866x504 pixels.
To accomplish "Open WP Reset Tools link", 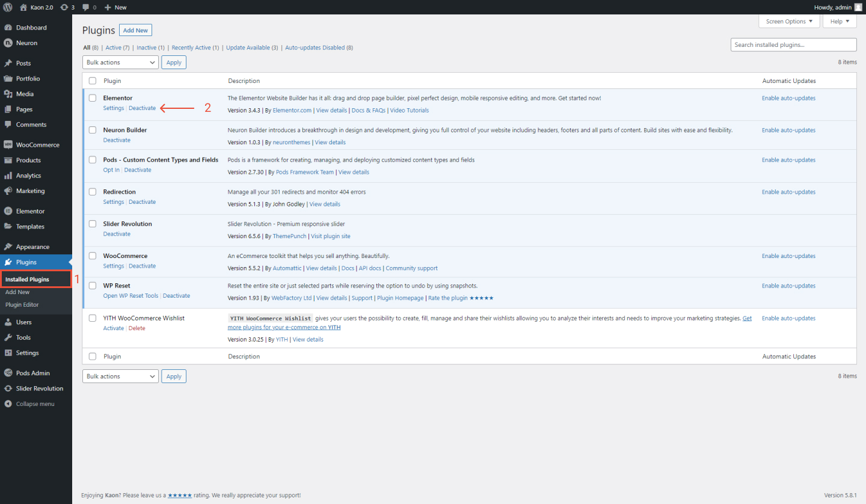I will [131, 296].
